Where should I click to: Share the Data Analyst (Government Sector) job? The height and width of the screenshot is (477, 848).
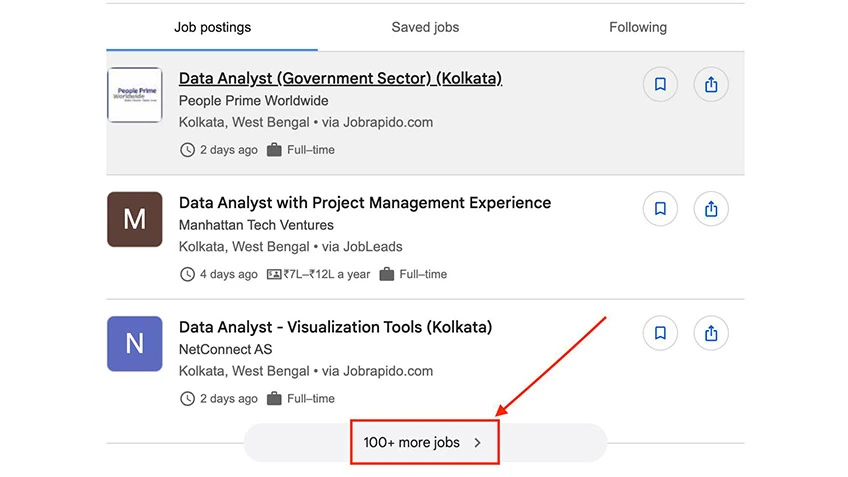711,84
